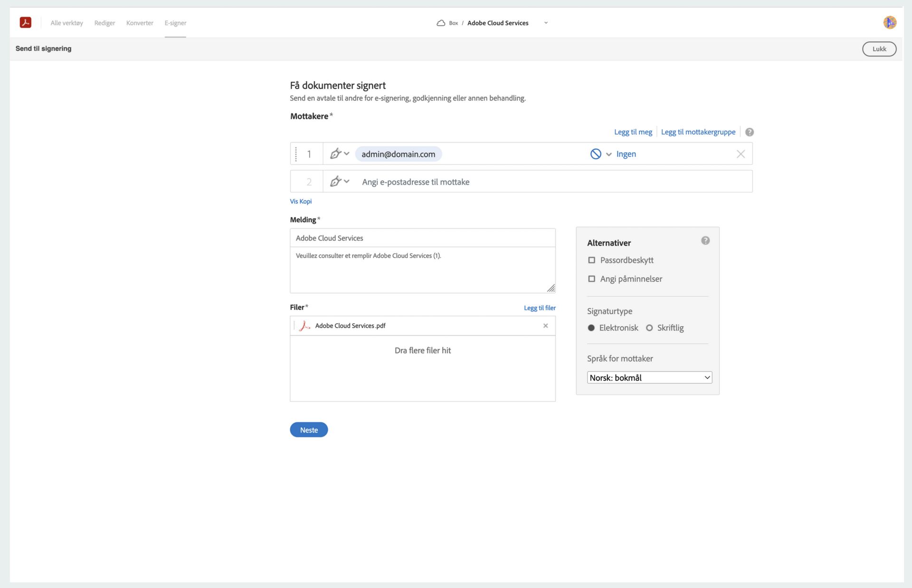Screen dimensions: 912x588
Task: Click the PDF icon of Adobe Cloud Services.pdf
Action: point(304,326)
